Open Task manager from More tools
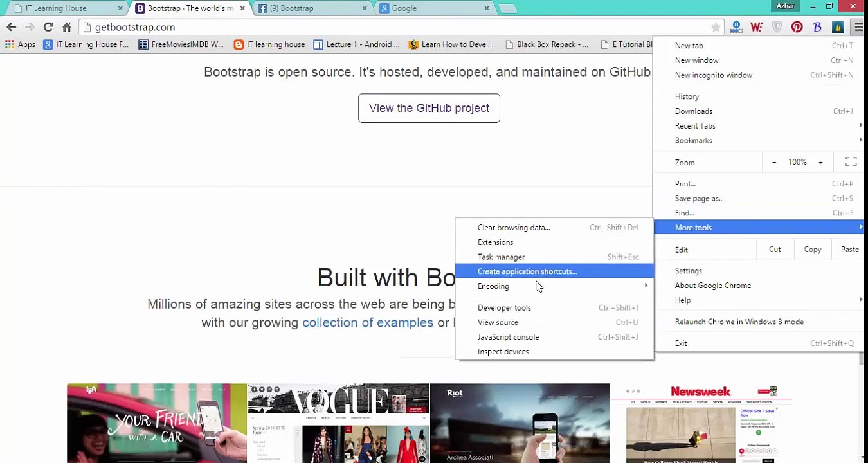The width and height of the screenshot is (868, 463). tap(554, 257)
